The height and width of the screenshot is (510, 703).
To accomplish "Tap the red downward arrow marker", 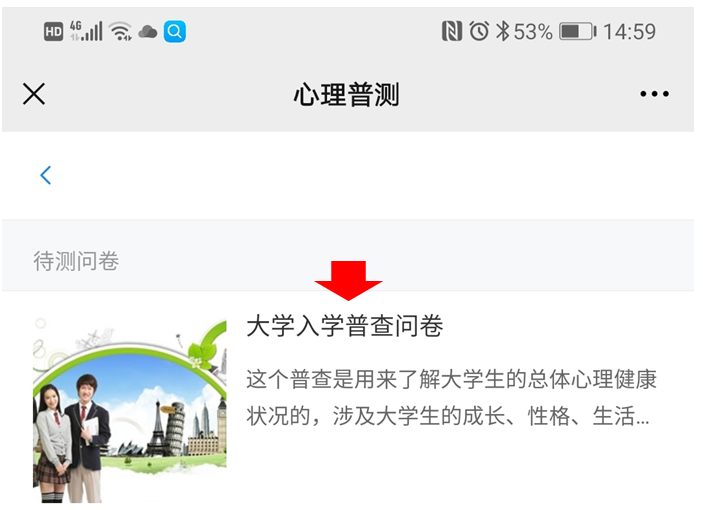I will tap(348, 281).
